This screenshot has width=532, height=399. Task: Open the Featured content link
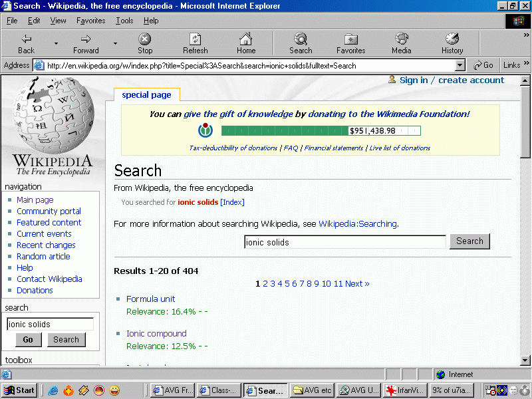(x=49, y=223)
